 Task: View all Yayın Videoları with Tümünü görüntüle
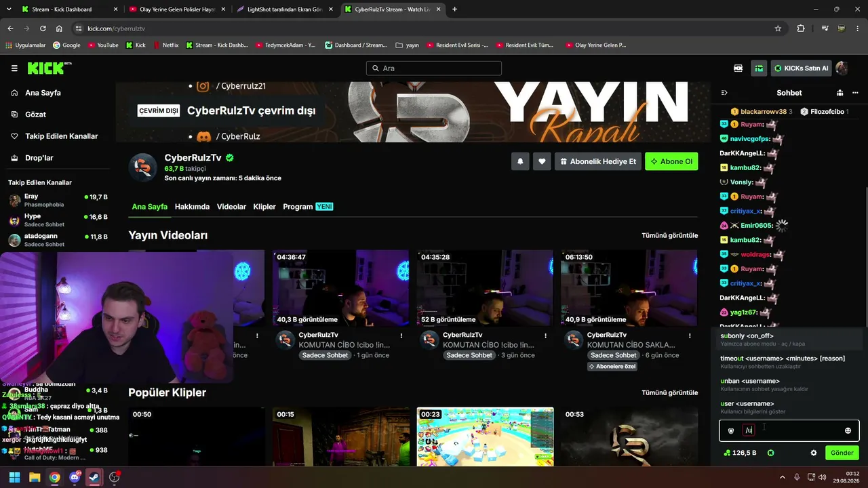point(669,235)
